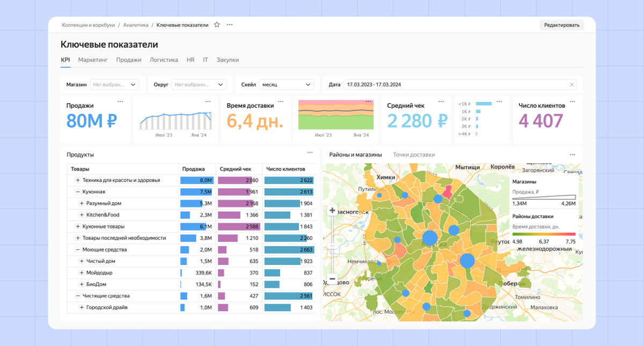Collapse the Моющие средства category row

[78, 249]
